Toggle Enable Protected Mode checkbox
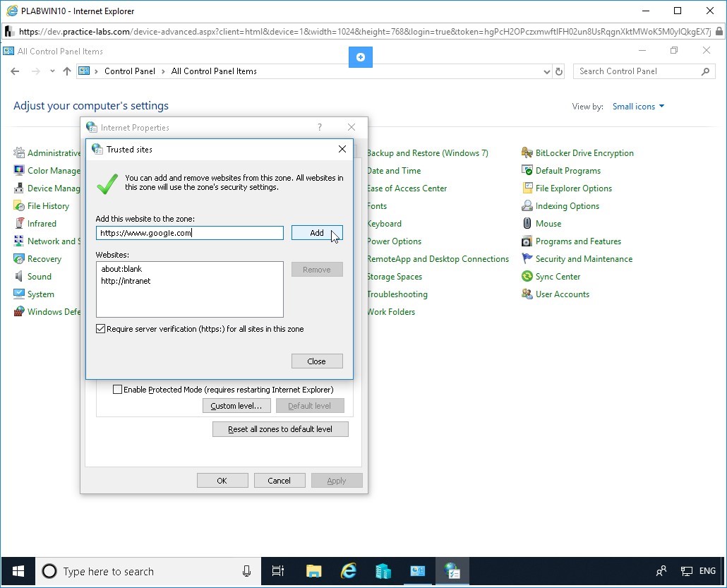Viewport: 727px width, 588px height. pyautogui.click(x=118, y=390)
